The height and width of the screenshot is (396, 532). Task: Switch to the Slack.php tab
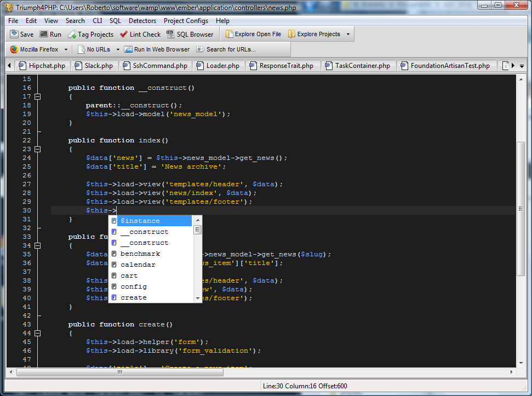coord(94,65)
